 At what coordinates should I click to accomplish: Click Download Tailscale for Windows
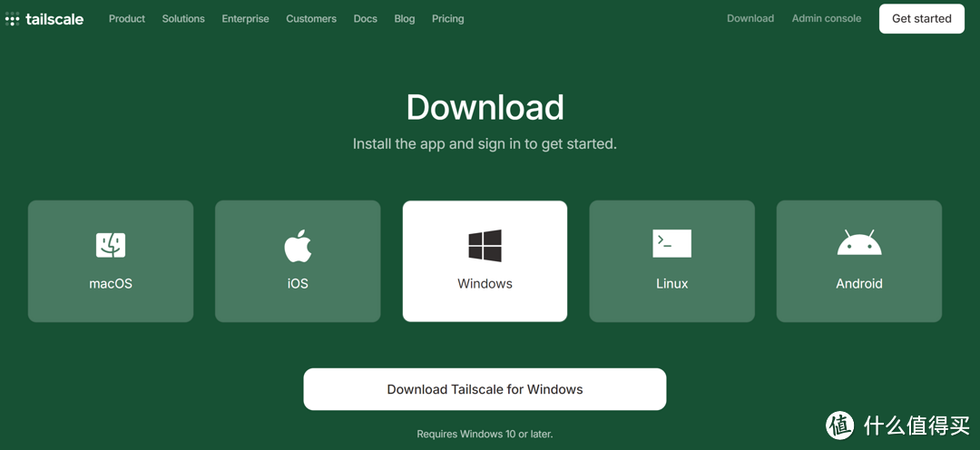485,389
